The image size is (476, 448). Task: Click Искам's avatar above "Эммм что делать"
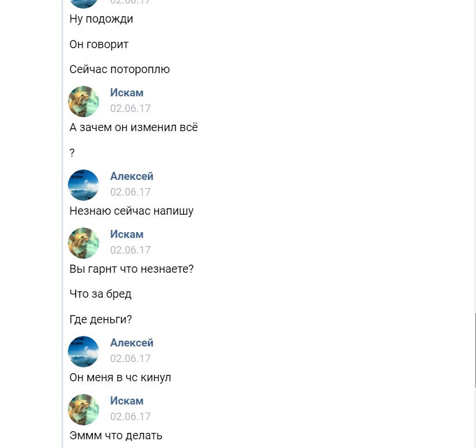coord(83,410)
